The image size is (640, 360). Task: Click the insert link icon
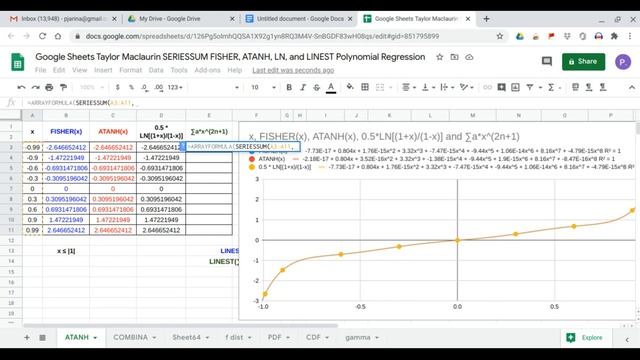[487, 87]
